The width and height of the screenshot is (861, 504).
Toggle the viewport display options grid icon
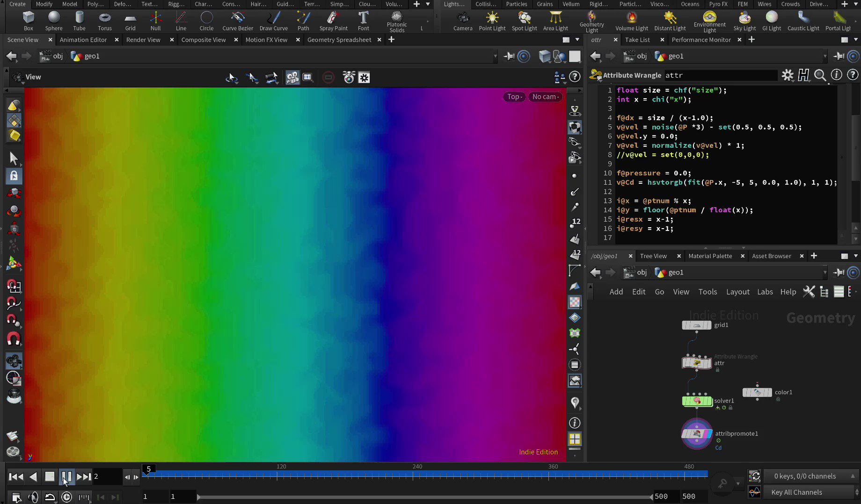575,439
